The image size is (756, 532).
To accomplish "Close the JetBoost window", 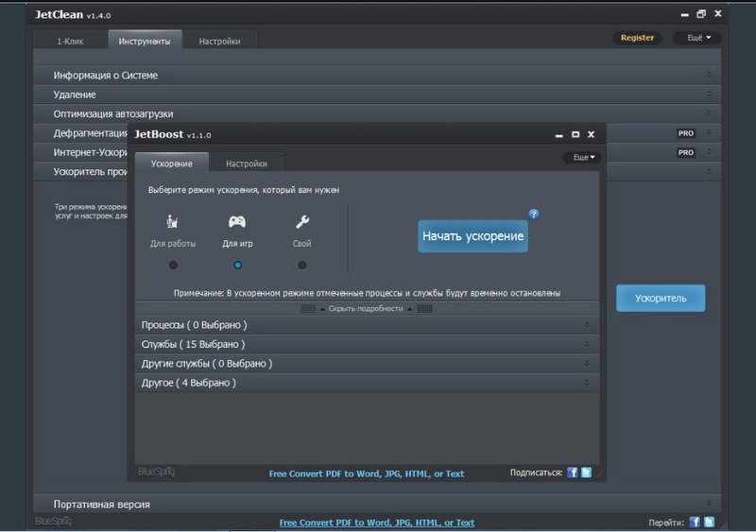I will [592, 134].
